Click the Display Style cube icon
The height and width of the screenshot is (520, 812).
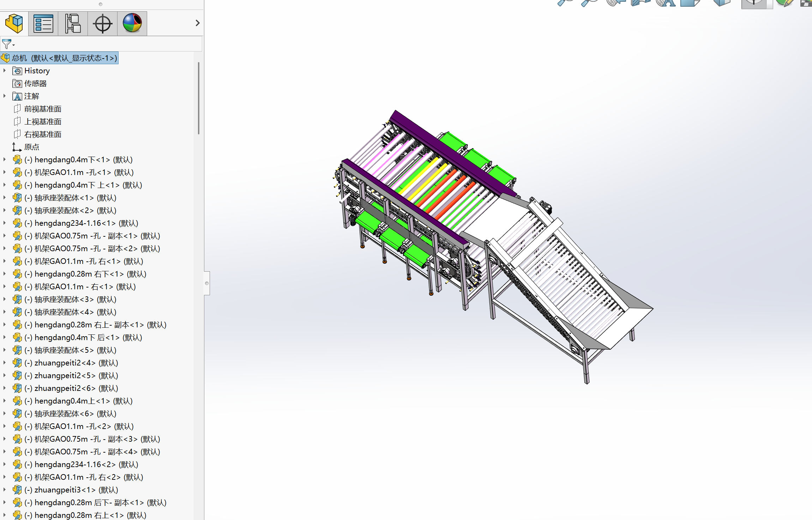(x=722, y=3)
